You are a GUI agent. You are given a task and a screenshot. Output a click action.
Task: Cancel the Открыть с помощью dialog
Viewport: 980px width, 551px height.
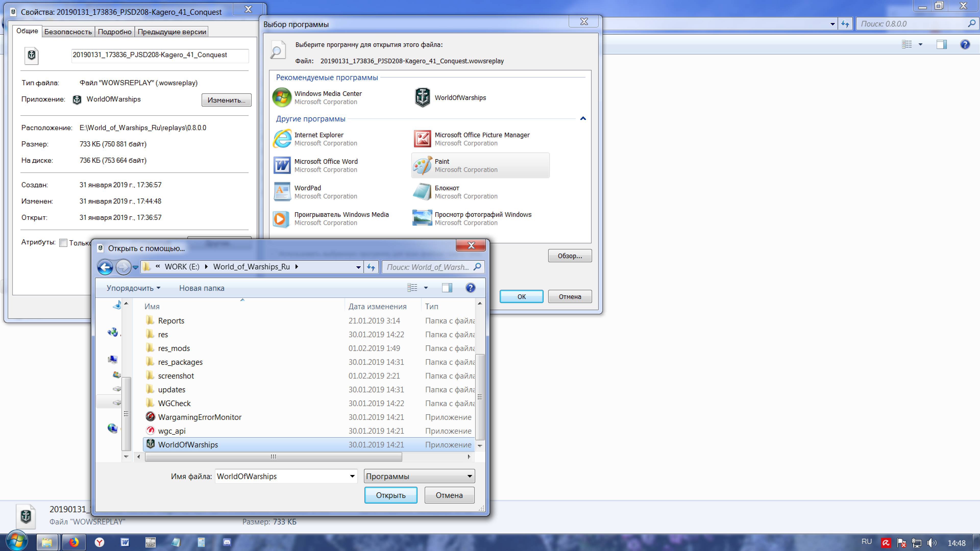(449, 495)
